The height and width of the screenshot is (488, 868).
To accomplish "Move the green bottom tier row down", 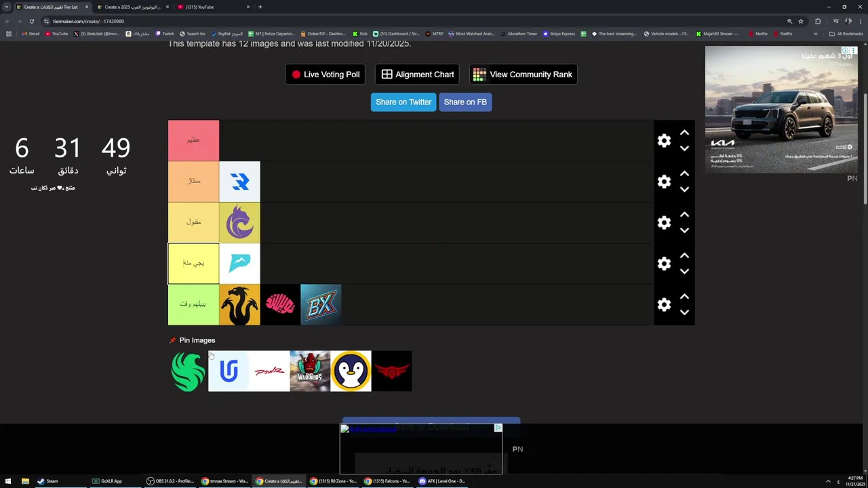I will click(684, 312).
